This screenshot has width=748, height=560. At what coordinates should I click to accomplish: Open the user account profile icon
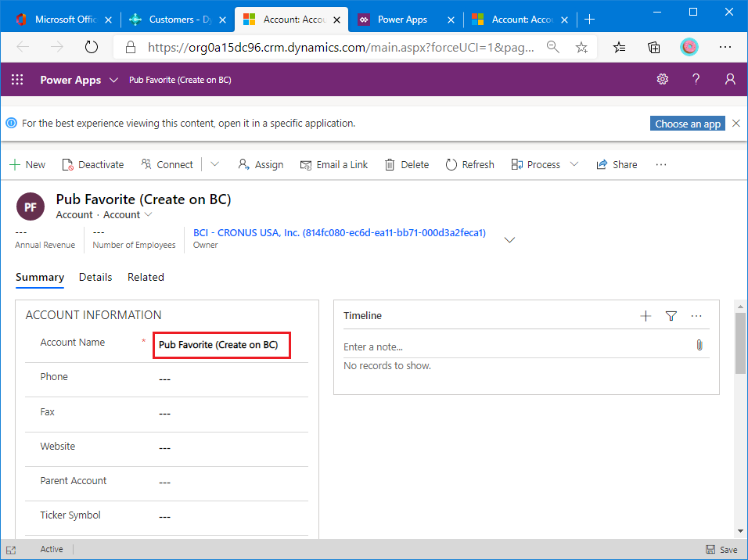(x=730, y=79)
